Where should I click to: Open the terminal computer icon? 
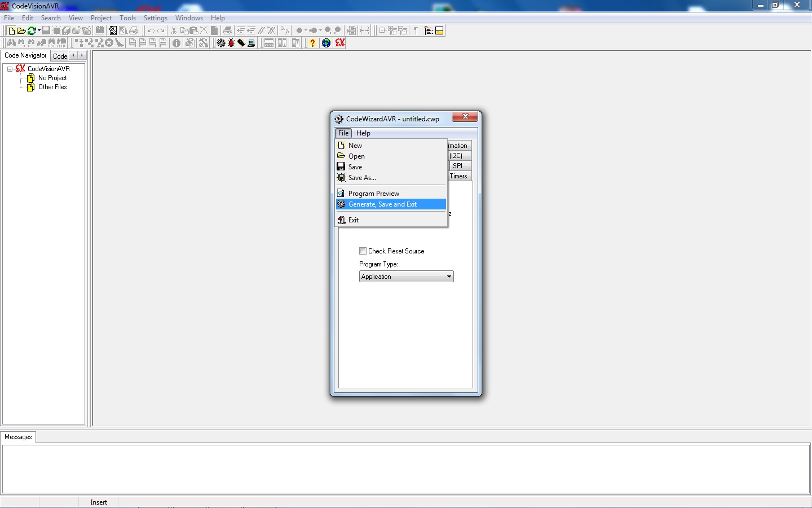251,43
